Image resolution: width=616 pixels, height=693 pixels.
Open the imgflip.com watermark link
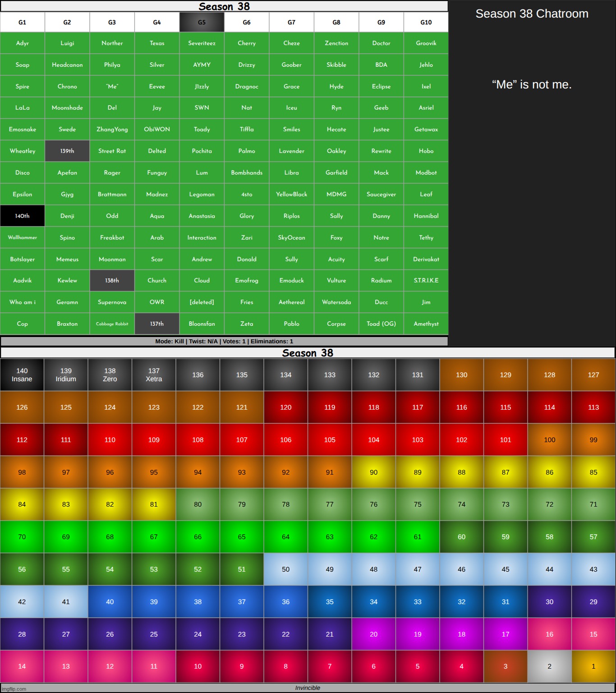click(14, 689)
